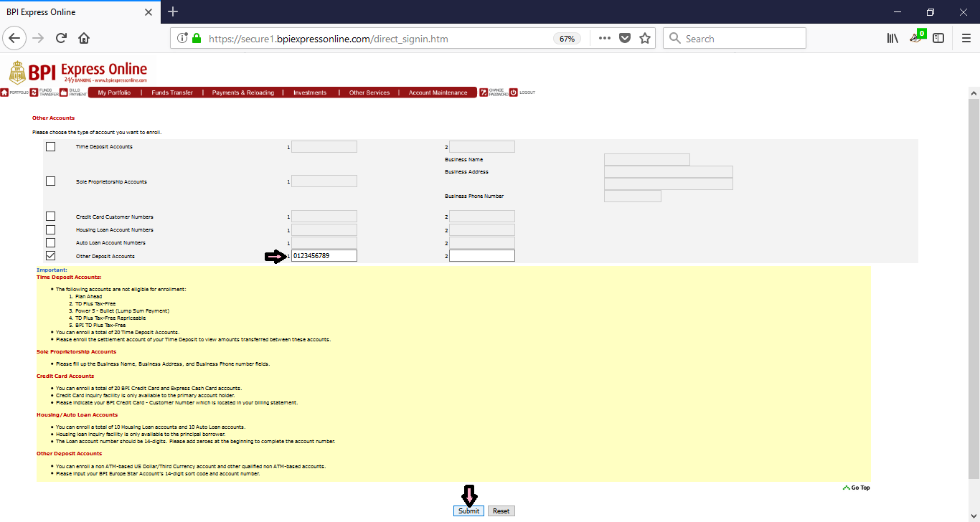The height and width of the screenshot is (522, 980).
Task: Click the Bills Payment icon in toolbar
Action: click(63, 92)
